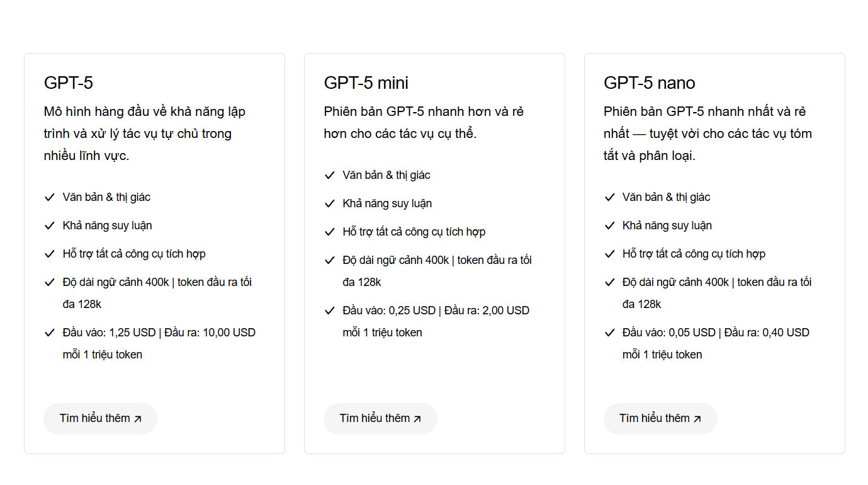Click checkmark beside GPT-5 mini "Khả năng suy luận"
The width and height of the screenshot is (868, 485).
tap(329, 203)
